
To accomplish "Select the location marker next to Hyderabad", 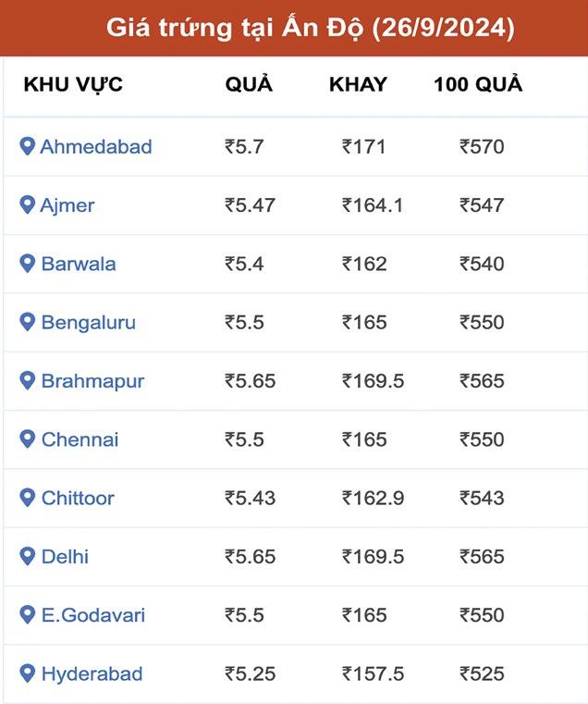I will [28, 673].
